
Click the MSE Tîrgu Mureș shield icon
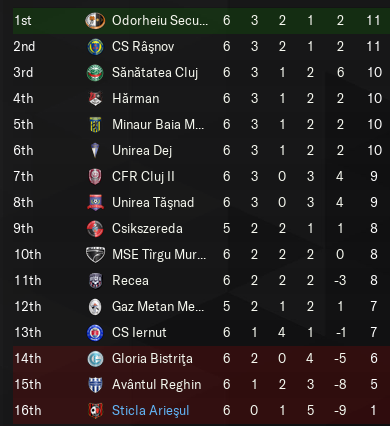[95, 255]
